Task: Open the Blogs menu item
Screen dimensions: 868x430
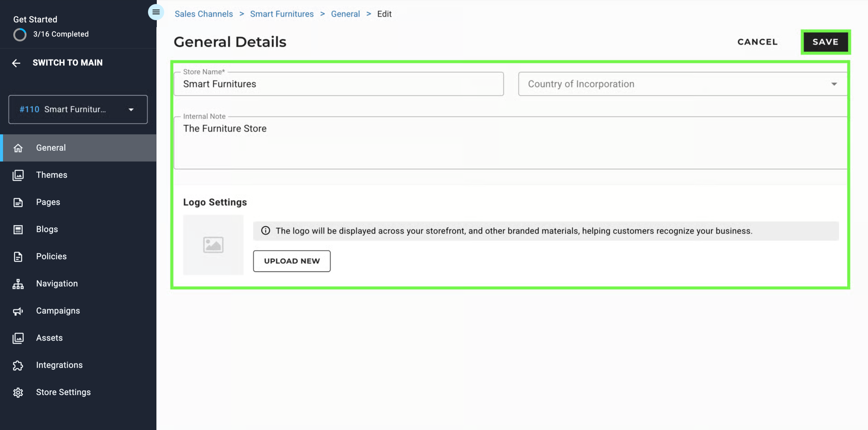Action: coord(78,230)
